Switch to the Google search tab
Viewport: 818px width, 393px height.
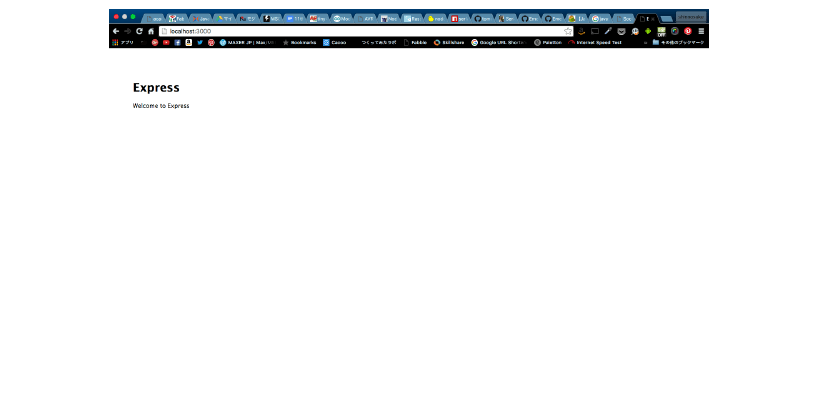[599, 19]
